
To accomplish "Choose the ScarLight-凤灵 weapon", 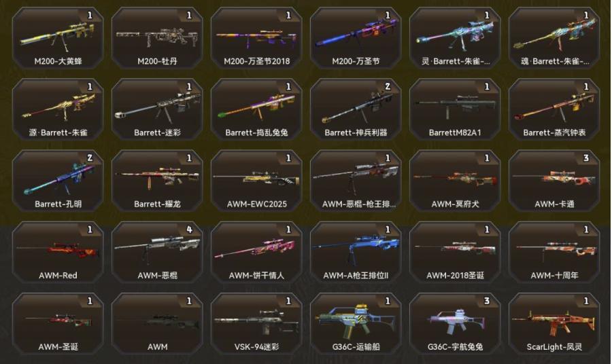I will (x=554, y=324).
